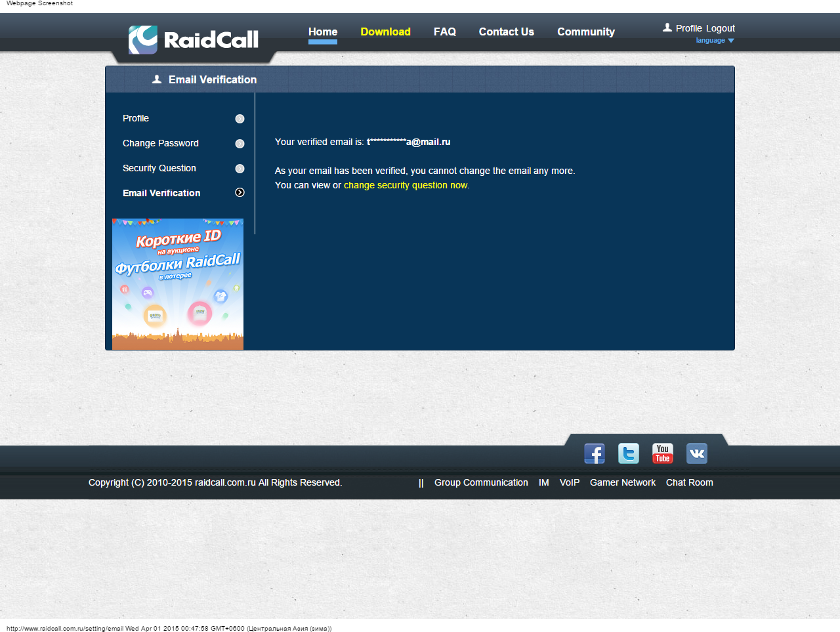Open the Contact Us page
This screenshot has height=632, width=840.
507,32
